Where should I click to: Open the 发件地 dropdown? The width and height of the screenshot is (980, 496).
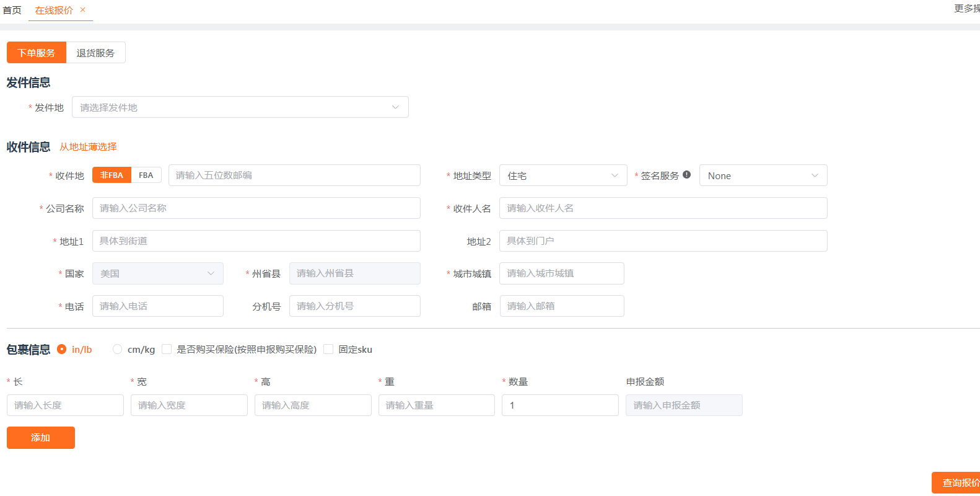click(240, 107)
